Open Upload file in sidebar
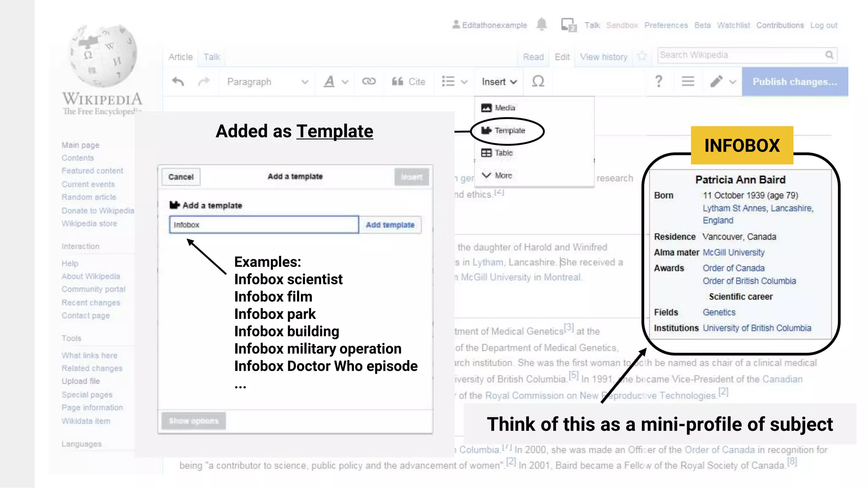The width and height of the screenshot is (868, 488). coord(81,381)
